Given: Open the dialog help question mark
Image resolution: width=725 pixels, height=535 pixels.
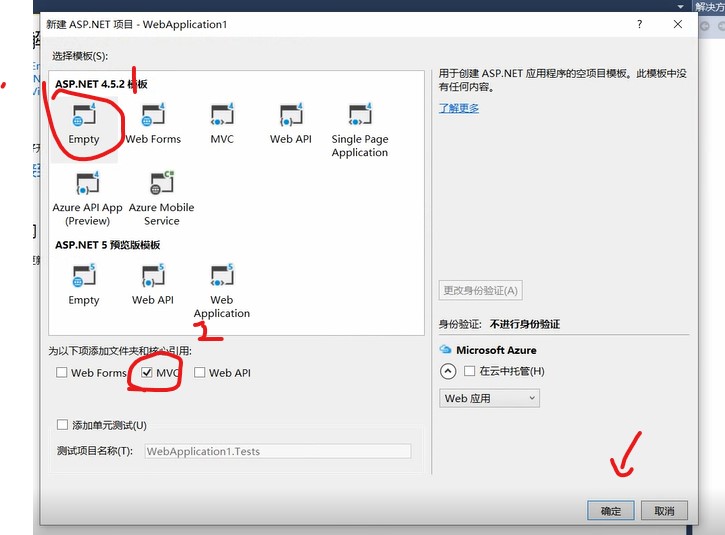Looking at the screenshot, I should click(x=639, y=24).
